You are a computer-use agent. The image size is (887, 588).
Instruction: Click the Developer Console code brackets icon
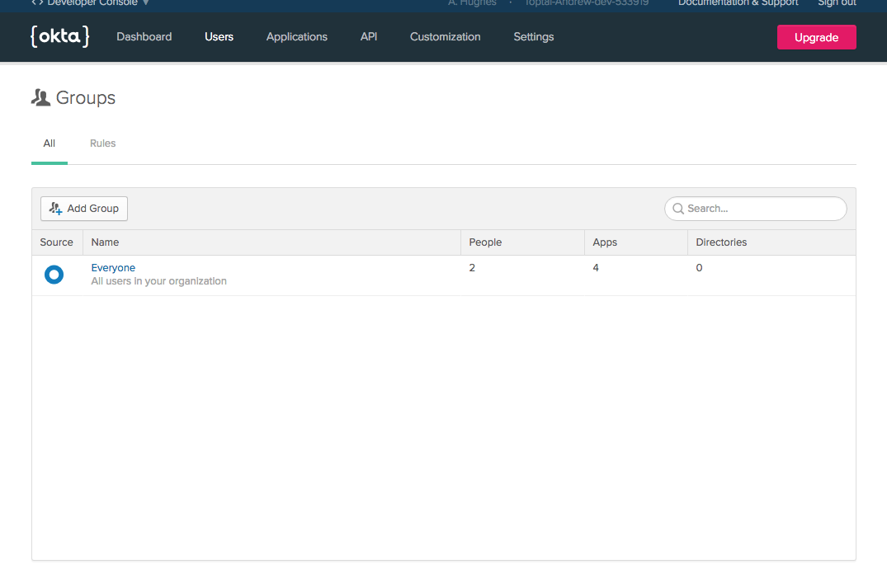37,3
